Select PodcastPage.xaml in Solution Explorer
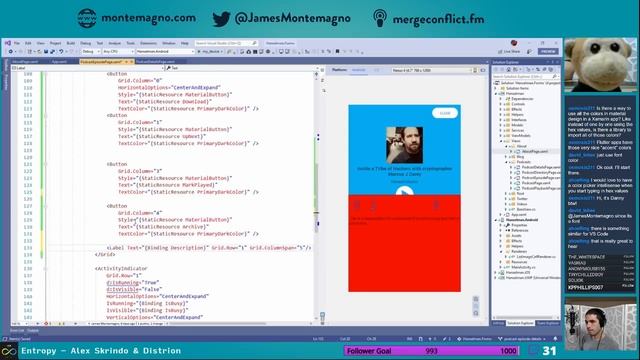640x360 pixels. tap(536, 183)
